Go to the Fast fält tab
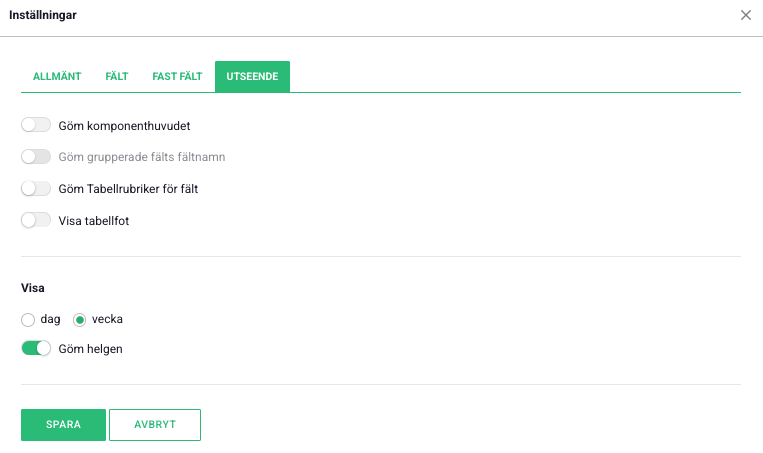 click(177, 77)
